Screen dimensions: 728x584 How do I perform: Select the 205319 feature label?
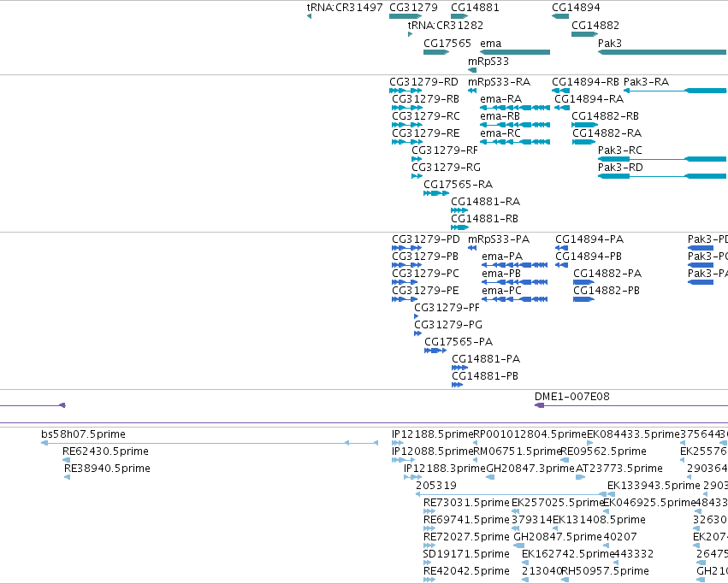pyautogui.click(x=436, y=486)
